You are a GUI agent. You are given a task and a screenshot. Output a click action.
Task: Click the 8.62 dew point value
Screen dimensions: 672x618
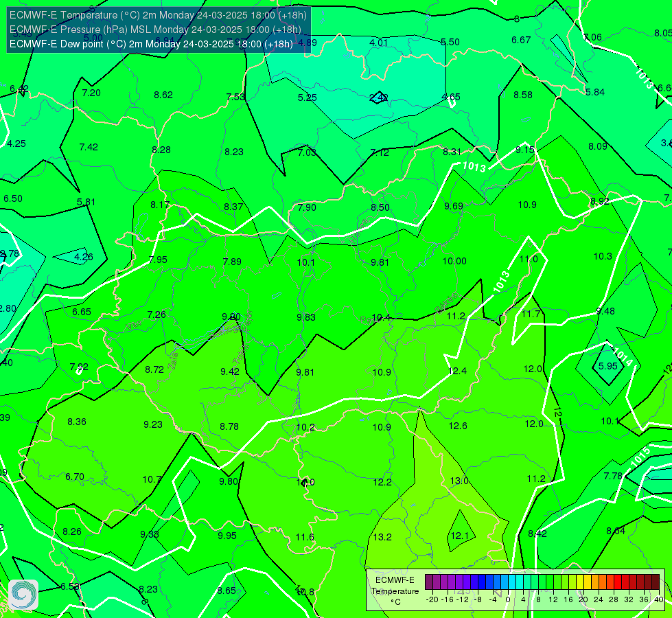point(163,95)
